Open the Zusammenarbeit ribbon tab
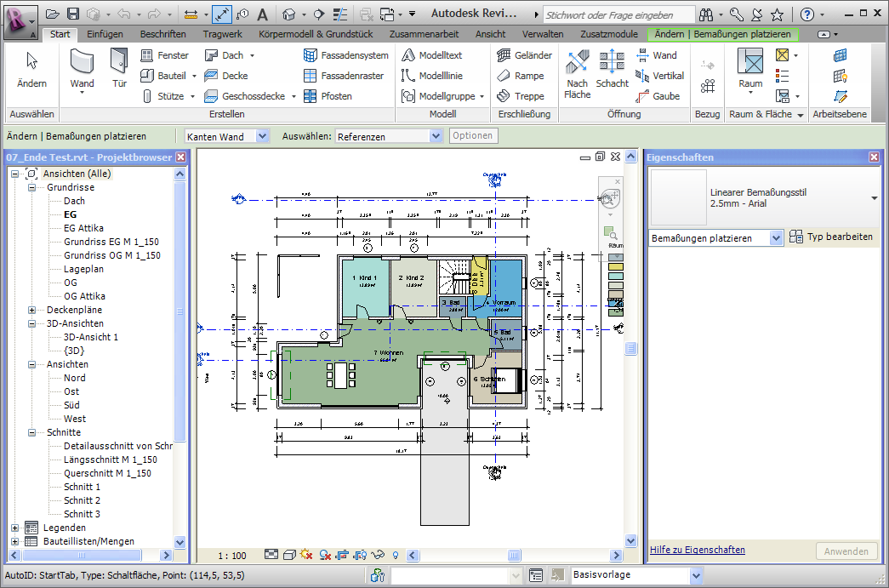 pos(424,33)
